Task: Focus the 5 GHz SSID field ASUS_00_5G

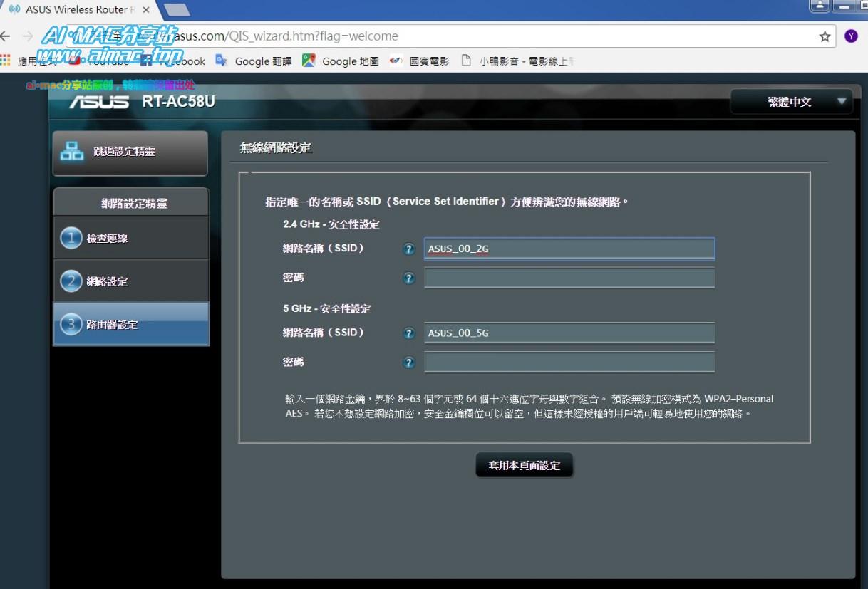Action: pos(569,333)
